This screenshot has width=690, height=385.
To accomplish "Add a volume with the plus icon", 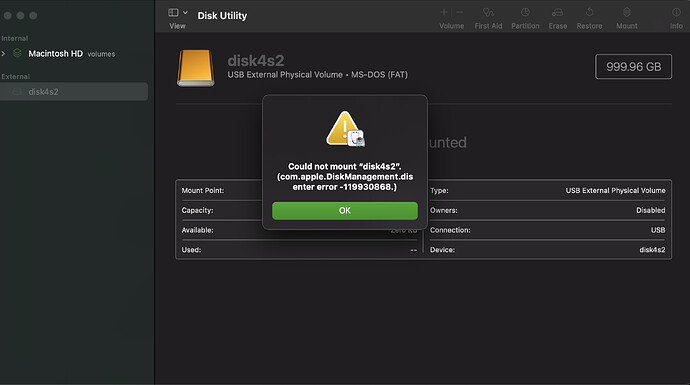I will click(x=444, y=12).
